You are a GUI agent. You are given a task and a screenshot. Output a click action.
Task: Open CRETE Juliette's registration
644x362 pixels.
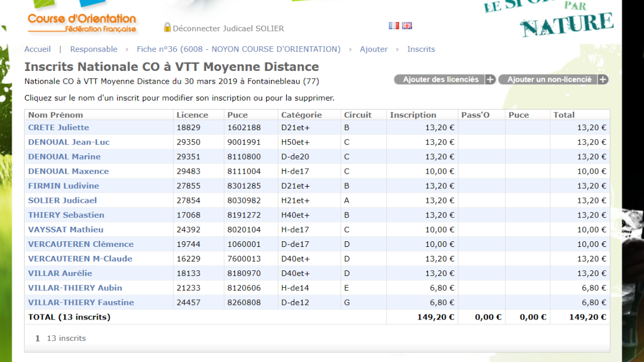pos(59,127)
